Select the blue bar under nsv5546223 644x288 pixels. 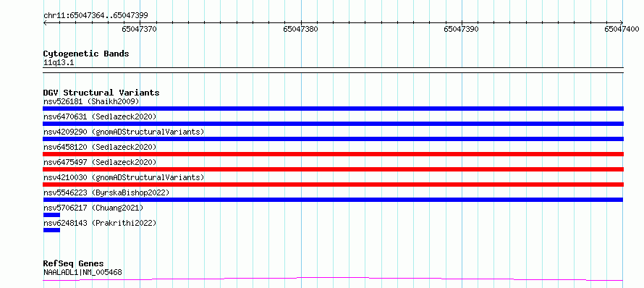click(x=333, y=200)
